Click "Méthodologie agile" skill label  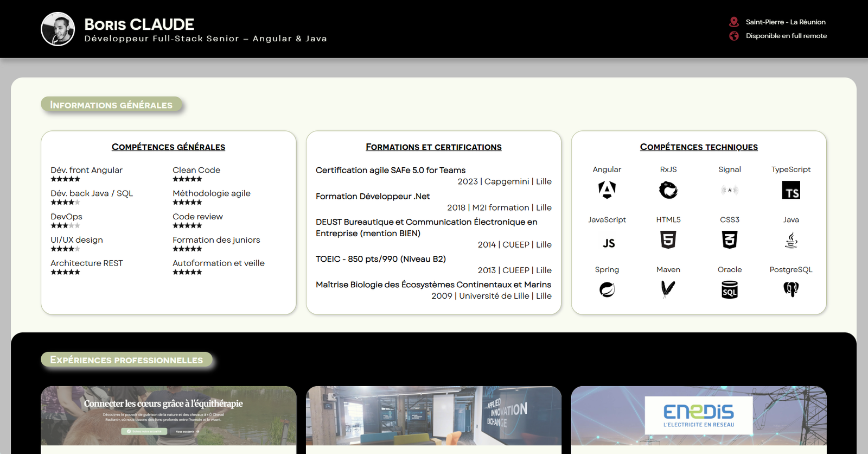coord(212,193)
